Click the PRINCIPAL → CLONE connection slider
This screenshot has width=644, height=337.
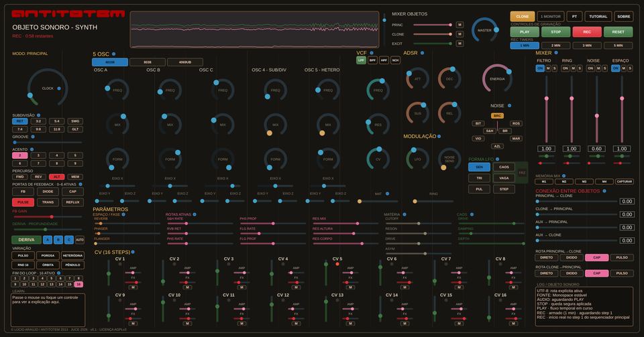click(x=577, y=201)
